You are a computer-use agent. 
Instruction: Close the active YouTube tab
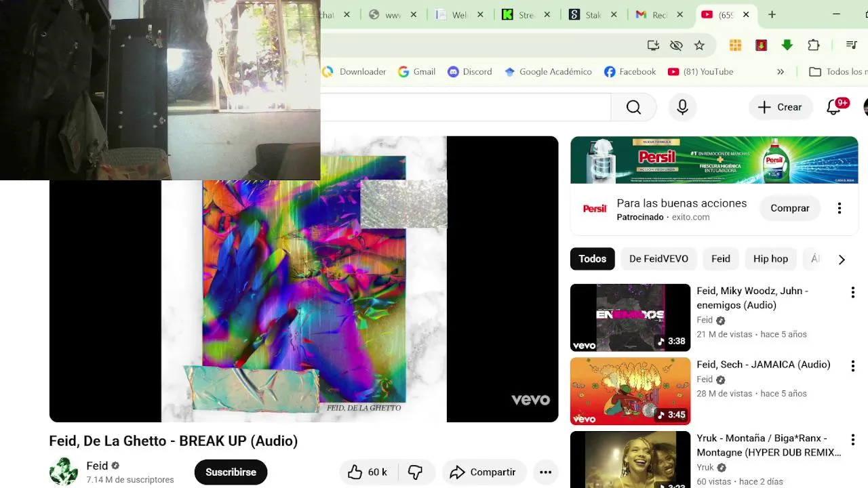(746, 15)
